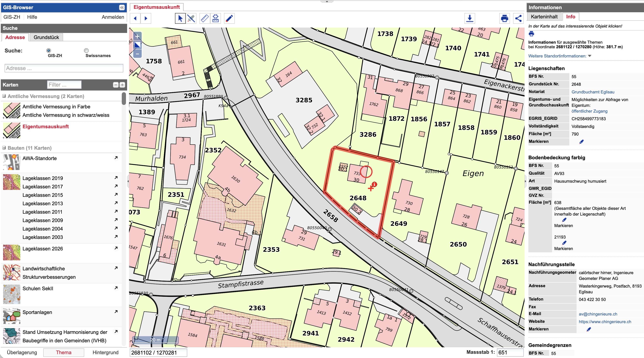This screenshot has width=644, height=358.
Task: Open the Karteninhalt tab
Action: 544,17
